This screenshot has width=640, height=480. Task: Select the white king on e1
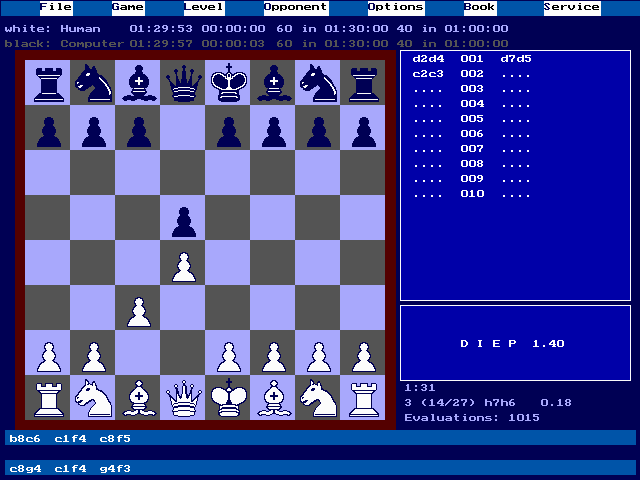pyautogui.click(x=229, y=398)
